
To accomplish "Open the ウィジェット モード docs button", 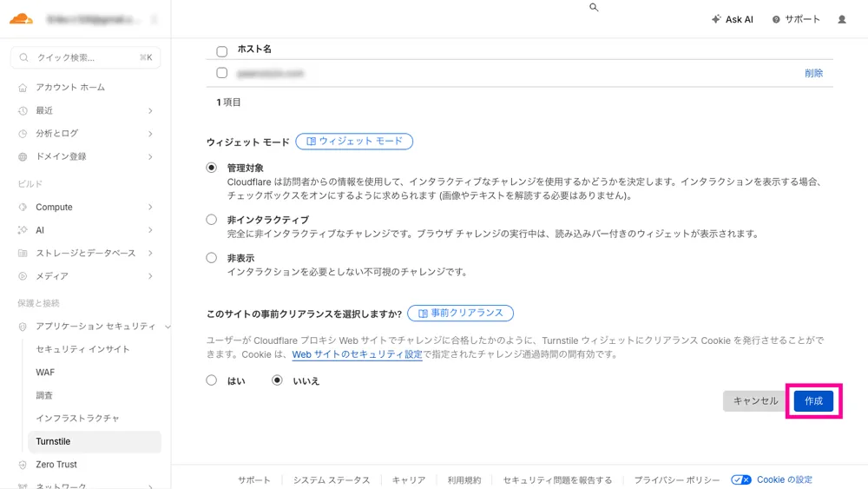I will click(x=354, y=142).
